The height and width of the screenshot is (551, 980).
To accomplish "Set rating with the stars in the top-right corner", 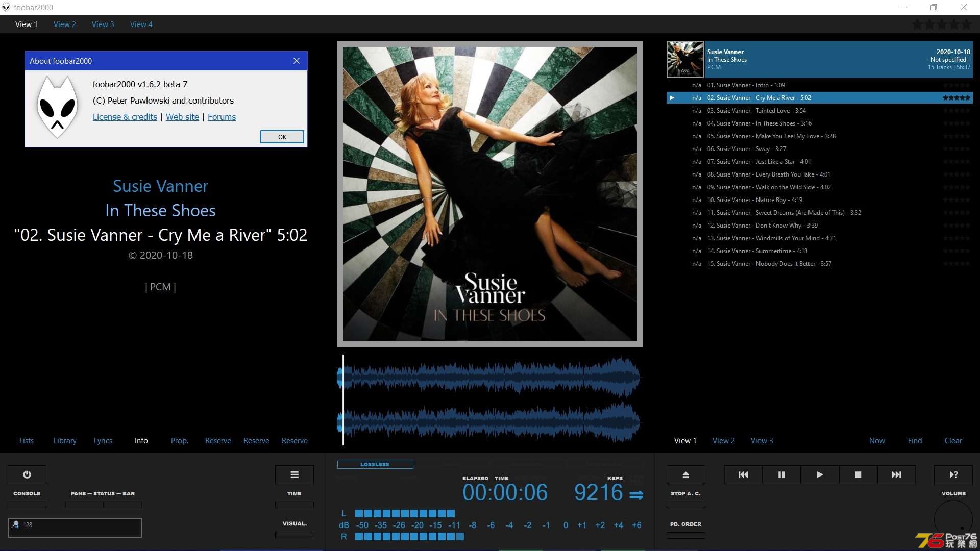I will click(x=942, y=24).
